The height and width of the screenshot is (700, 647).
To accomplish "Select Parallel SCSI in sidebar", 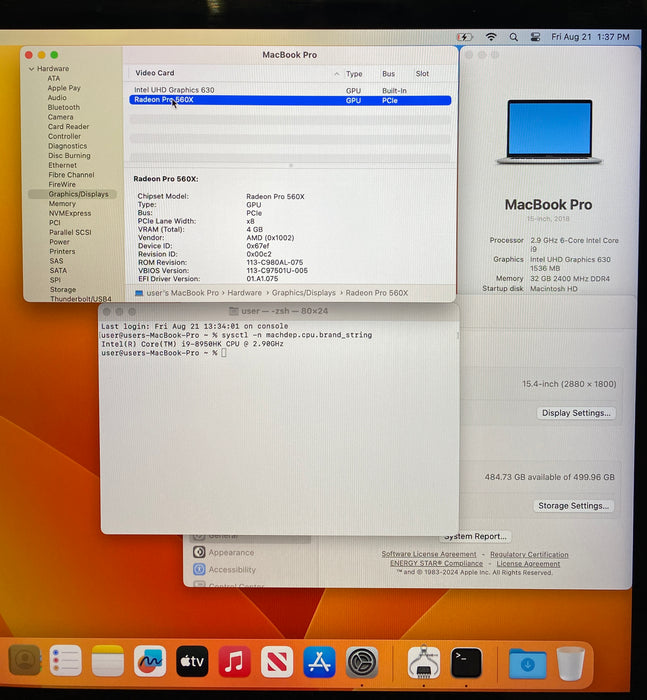I will pos(70,232).
